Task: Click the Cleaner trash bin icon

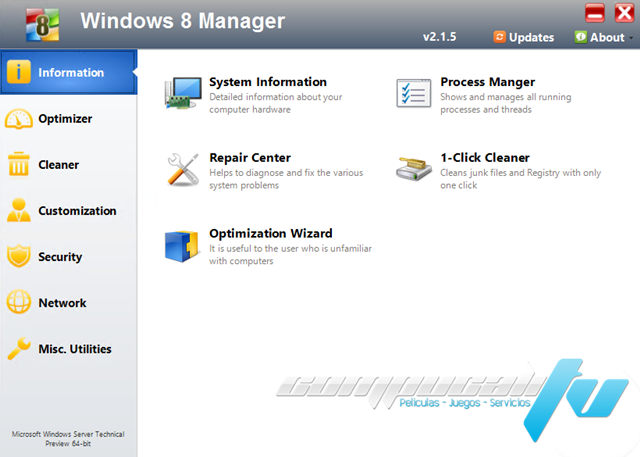Action: (18, 164)
